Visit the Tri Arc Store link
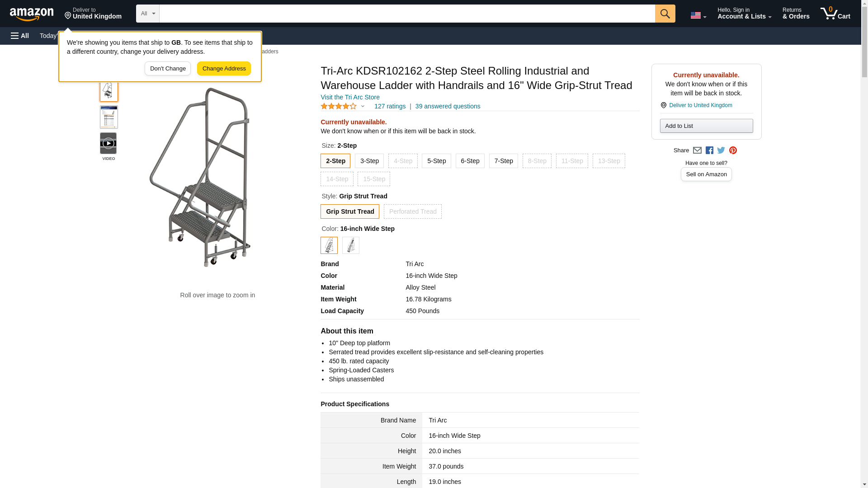 (x=350, y=97)
